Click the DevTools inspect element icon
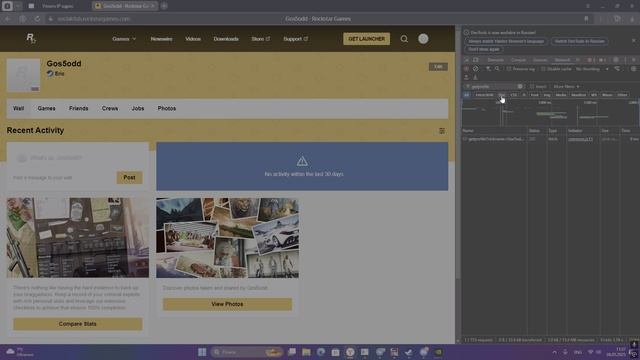 point(467,60)
